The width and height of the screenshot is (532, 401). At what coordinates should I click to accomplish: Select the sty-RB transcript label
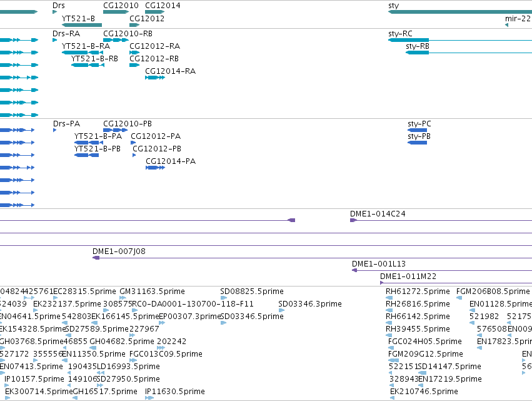tap(418, 46)
